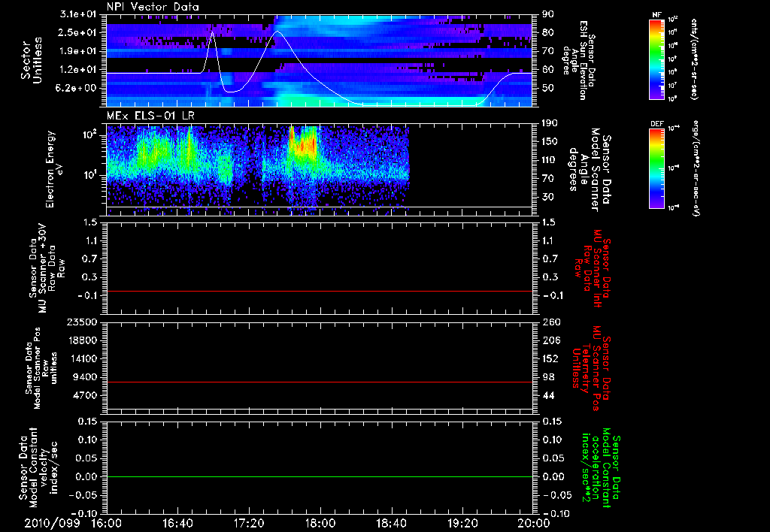Image resolution: width=770 pixels, height=532 pixels.
Task: Click the 'Sector Unitless' axis title
Action: [32, 60]
